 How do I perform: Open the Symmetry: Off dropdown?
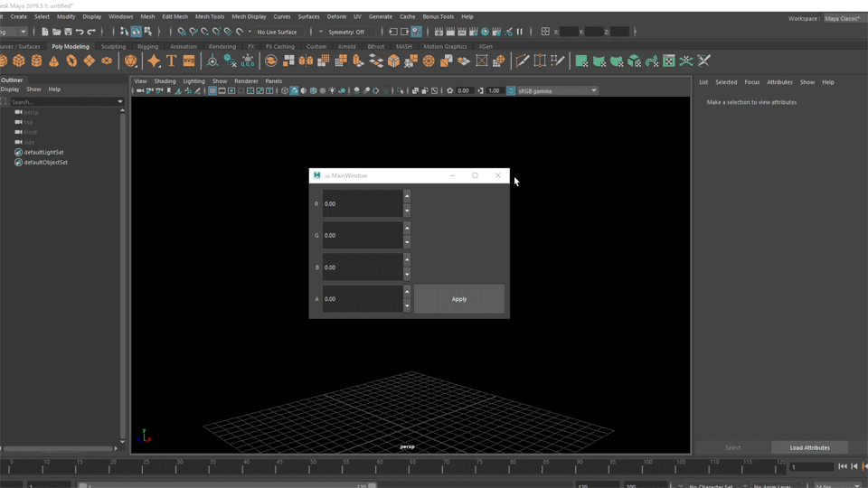tap(346, 32)
